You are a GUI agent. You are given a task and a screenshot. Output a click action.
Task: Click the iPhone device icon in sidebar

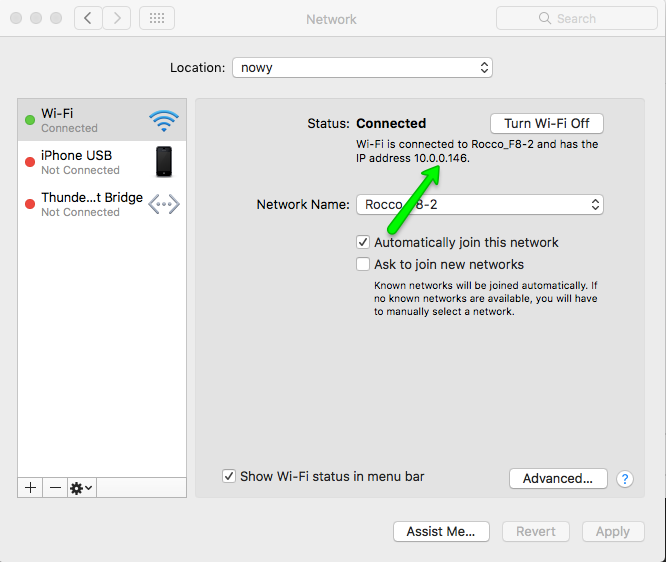click(164, 161)
